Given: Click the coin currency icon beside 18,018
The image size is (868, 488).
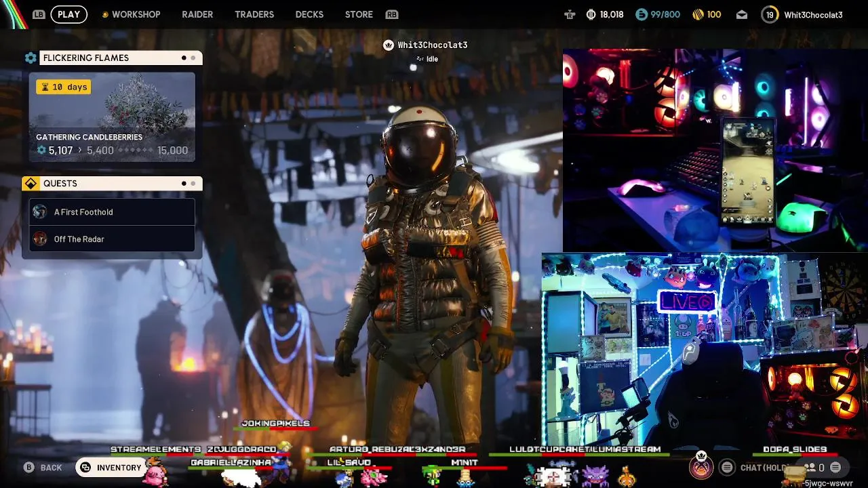Looking at the screenshot, I should 591,14.
